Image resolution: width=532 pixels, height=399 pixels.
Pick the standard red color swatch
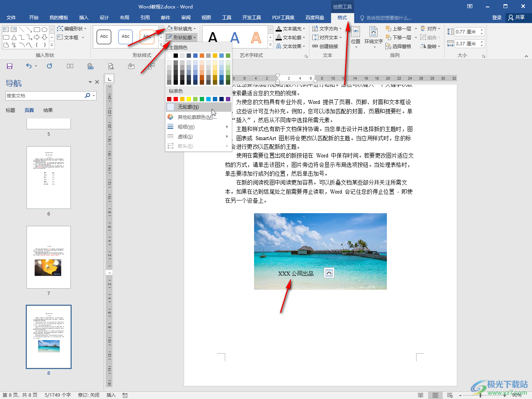click(176, 99)
